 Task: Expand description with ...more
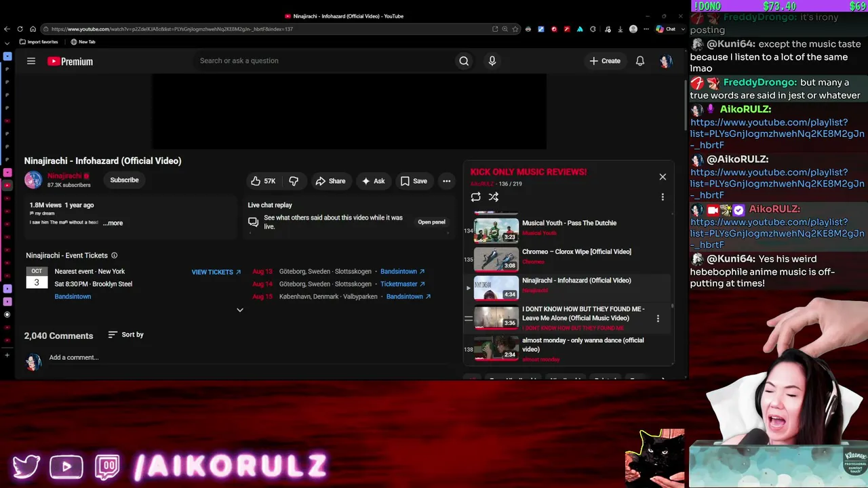[113, 223]
